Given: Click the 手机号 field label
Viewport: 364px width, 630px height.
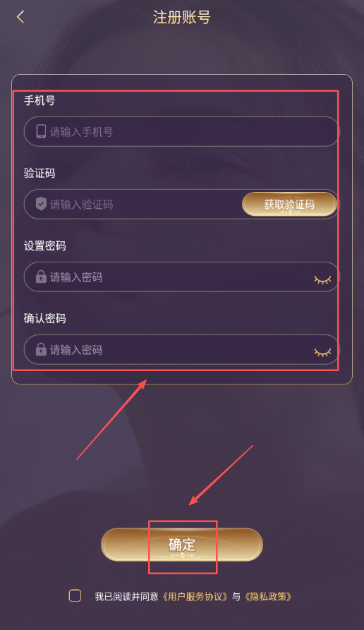Looking at the screenshot, I should [x=40, y=100].
